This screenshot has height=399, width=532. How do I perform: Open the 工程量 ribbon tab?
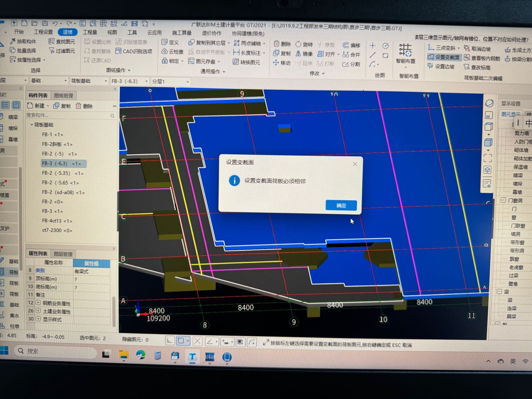[90, 33]
